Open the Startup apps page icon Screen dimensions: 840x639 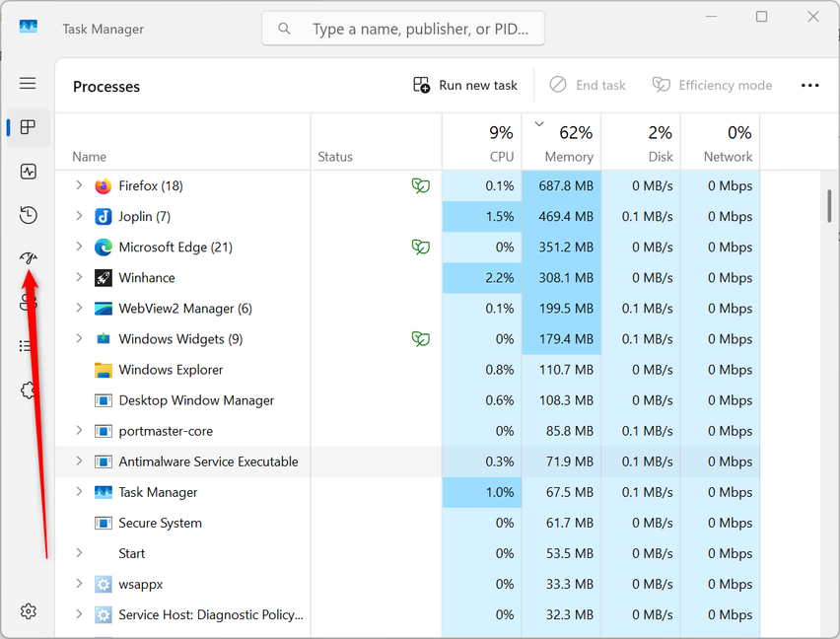tap(28, 258)
